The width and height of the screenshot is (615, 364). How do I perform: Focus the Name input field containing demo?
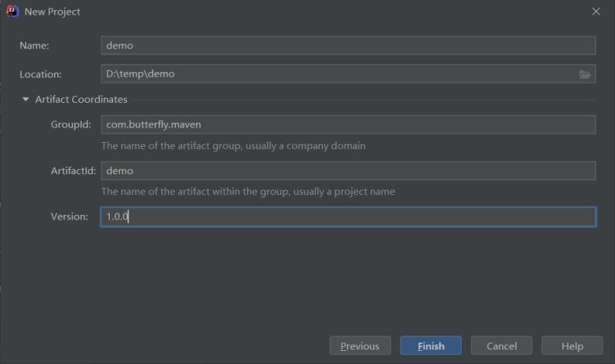click(348, 45)
